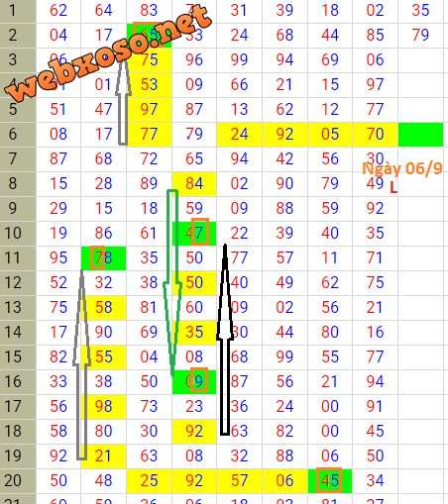
Task: Select the black upward arrow shape
Action: pyautogui.click(x=225, y=340)
